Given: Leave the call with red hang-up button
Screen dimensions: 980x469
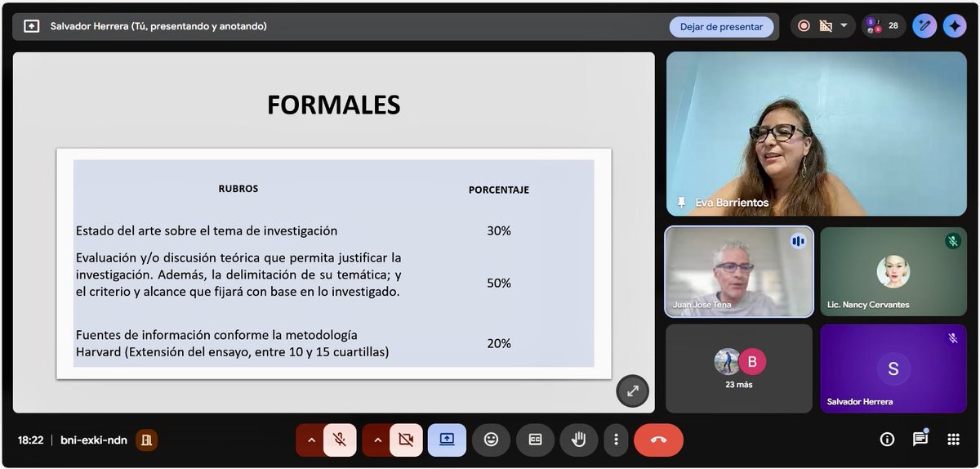Looking at the screenshot, I should coord(658,439).
